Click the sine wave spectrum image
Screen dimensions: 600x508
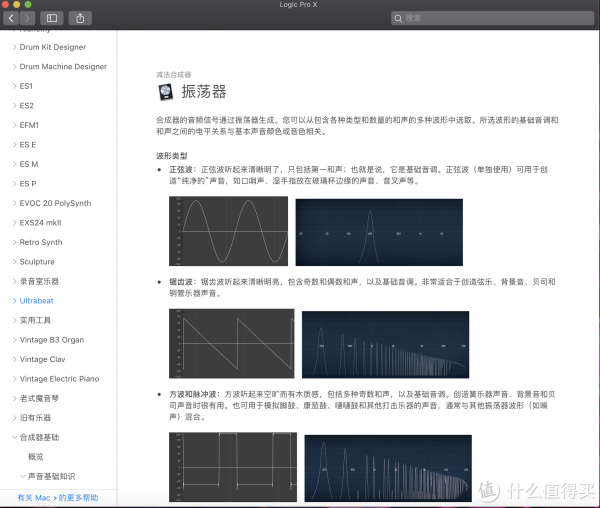379,232
